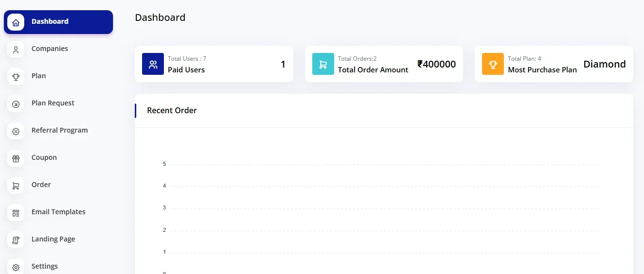Select the Landing Page menu entry

tap(53, 239)
